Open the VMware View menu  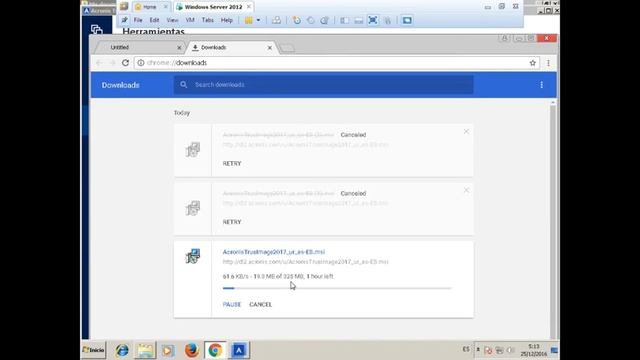pyautogui.click(x=172, y=20)
